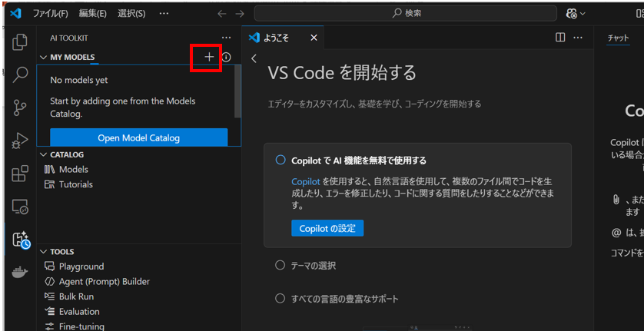Viewport: 644px width, 331px height.
Task: Open the 選択(S) menu
Action: point(131,14)
